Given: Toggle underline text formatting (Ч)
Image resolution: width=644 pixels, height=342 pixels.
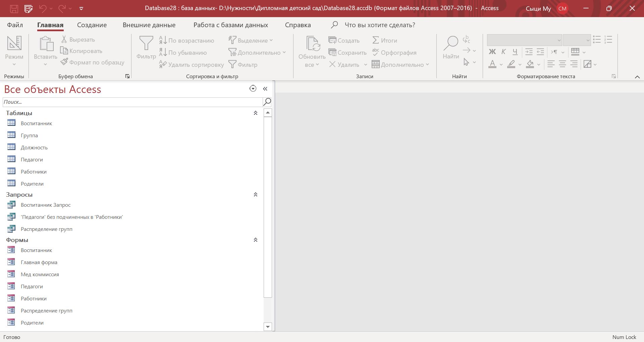Looking at the screenshot, I should [515, 52].
